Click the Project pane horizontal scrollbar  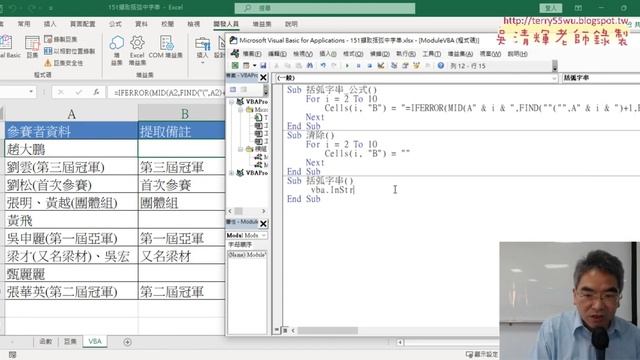247,211
